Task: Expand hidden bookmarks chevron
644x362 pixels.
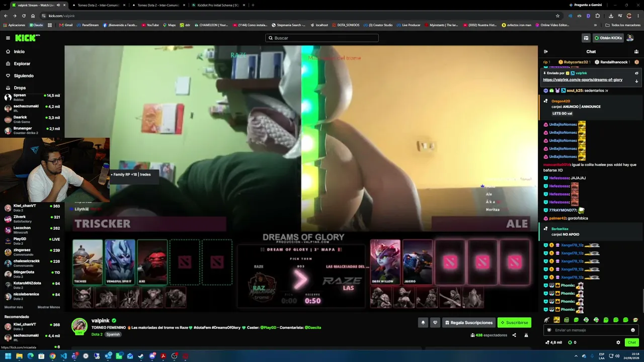Action: pyautogui.click(x=595, y=25)
